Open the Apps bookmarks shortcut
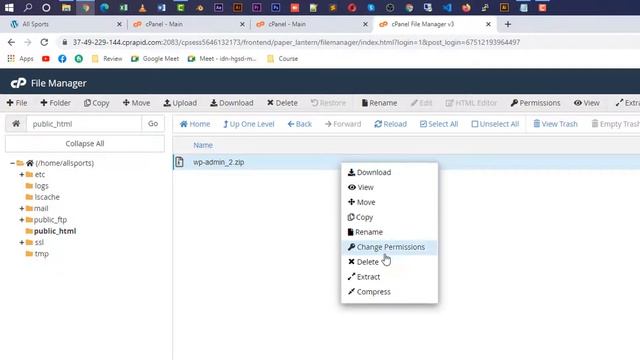640x360 pixels. tap(20, 59)
